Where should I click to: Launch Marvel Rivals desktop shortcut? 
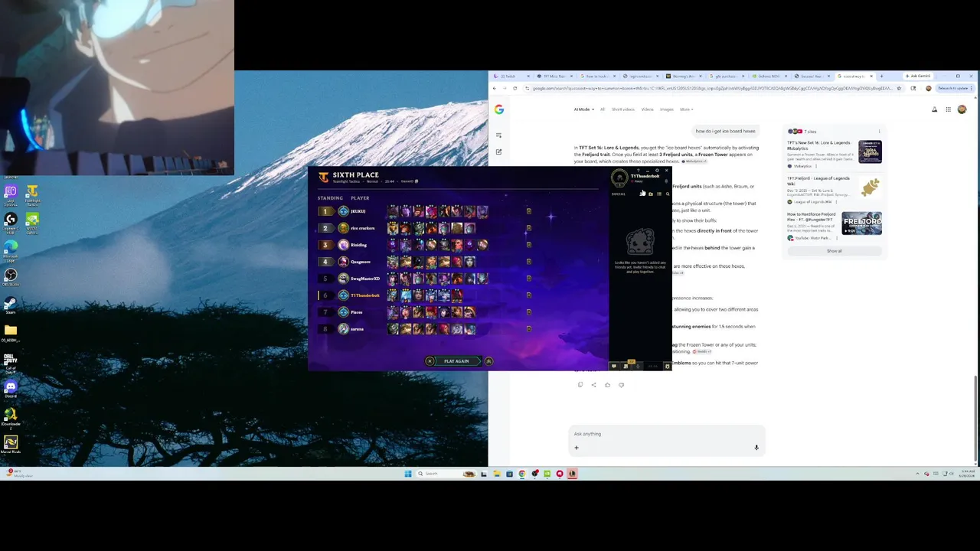pyautogui.click(x=11, y=444)
